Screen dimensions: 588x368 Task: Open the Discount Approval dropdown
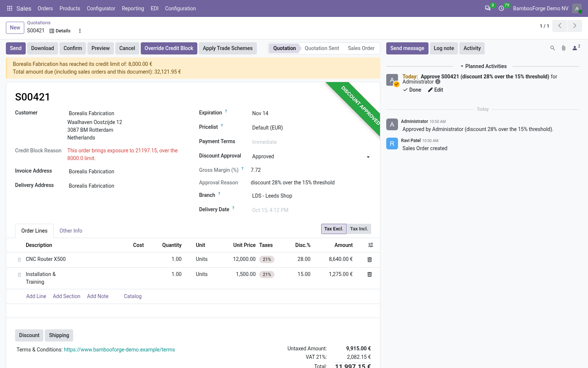point(311,157)
